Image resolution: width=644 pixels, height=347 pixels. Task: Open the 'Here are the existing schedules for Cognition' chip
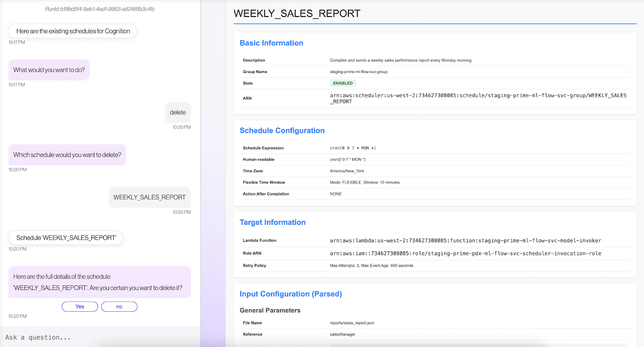click(x=73, y=31)
